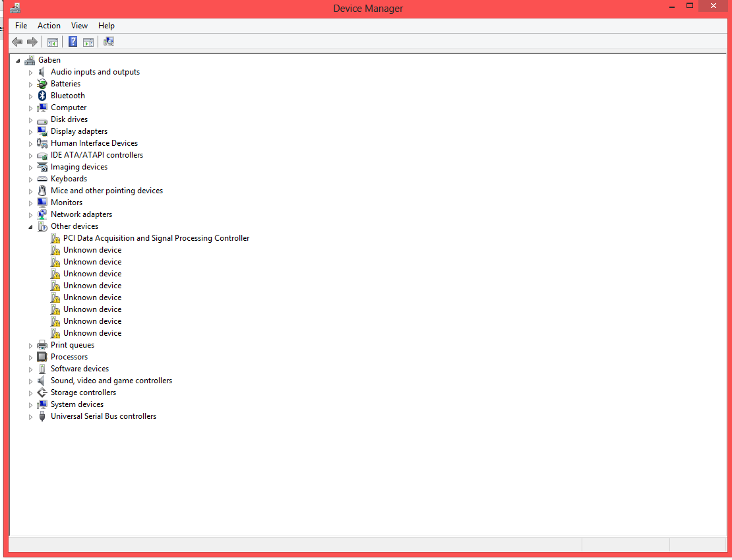The width and height of the screenshot is (732, 560).
Task: Click the Forward arrow toolbar icon
Action: point(32,42)
